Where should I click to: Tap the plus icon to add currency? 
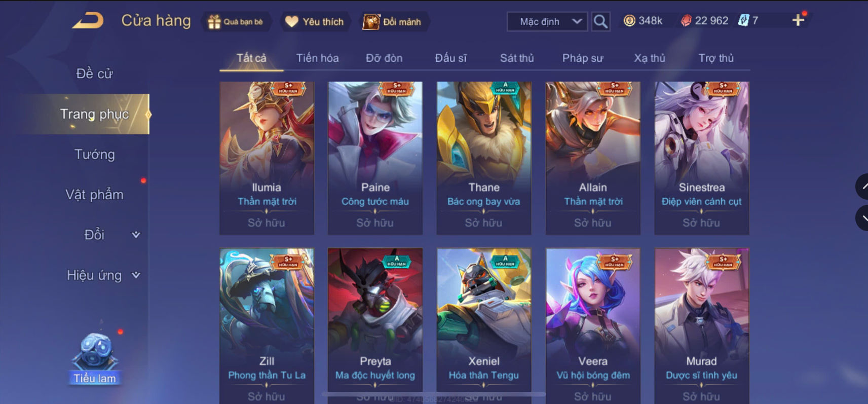tap(798, 20)
